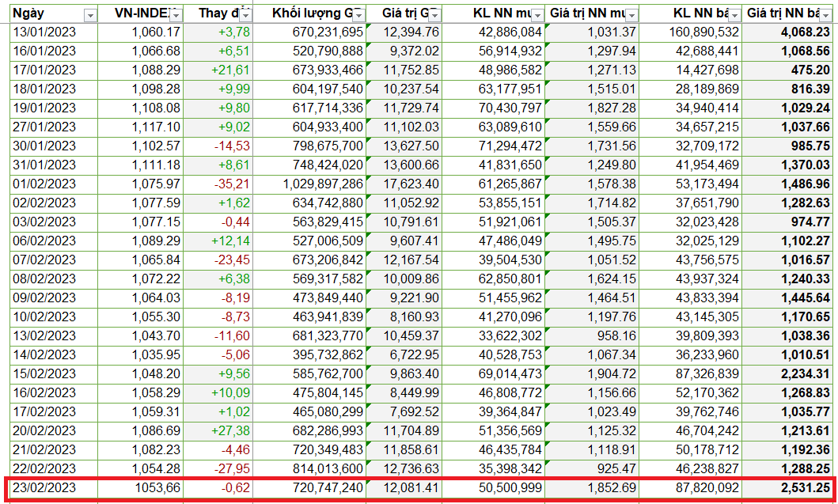
Task: Select VN-INDEX value 1,086.69
Action: click(141, 430)
